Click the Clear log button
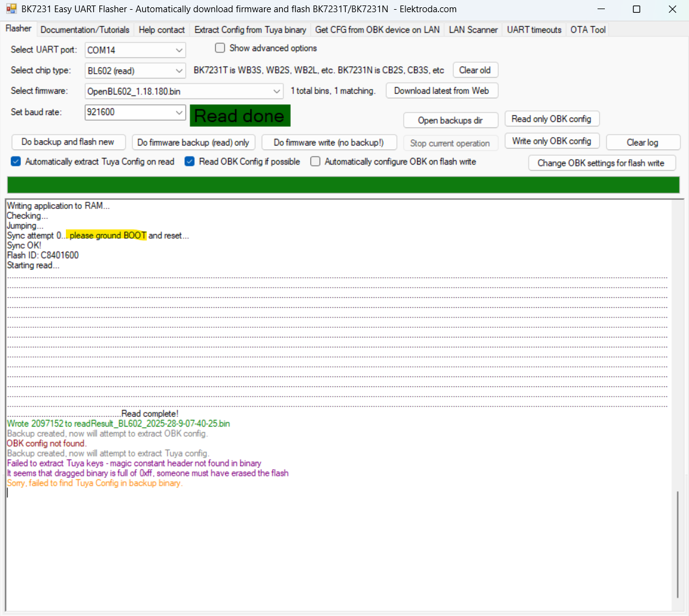This screenshot has width=689, height=616. click(x=643, y=142)
